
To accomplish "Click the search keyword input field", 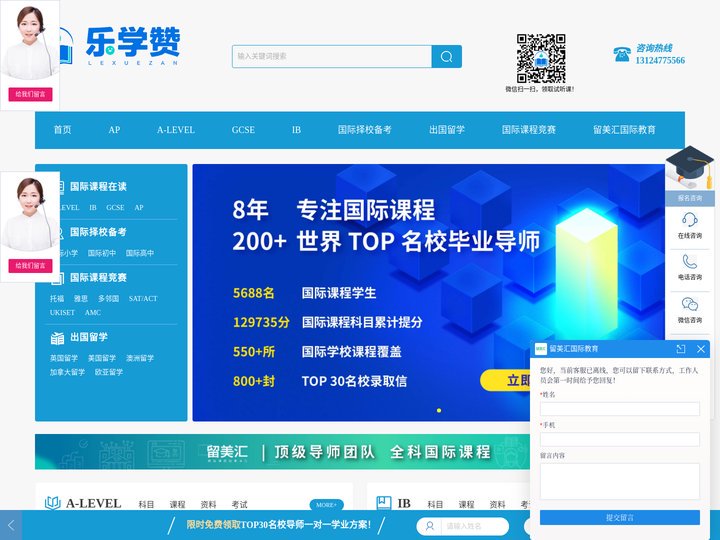I will point(332,56).
